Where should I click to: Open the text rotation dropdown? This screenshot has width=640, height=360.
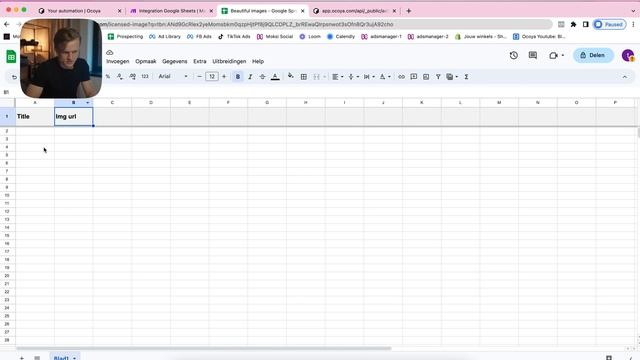tap(385, 77)
